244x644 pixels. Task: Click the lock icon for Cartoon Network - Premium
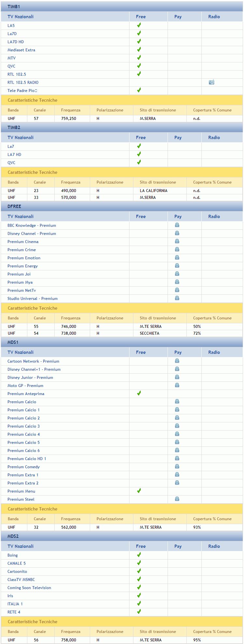pyautogui.click(x=177, y=361)
